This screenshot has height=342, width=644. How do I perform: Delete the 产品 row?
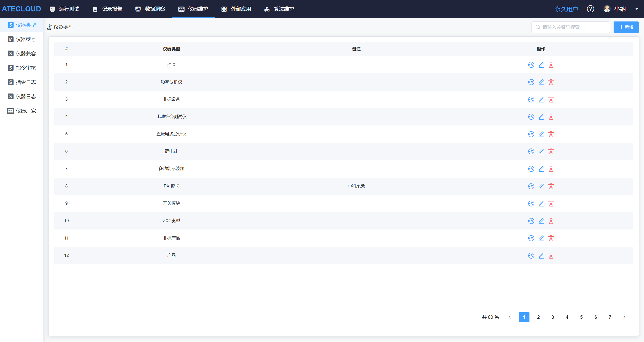point(551,255)
